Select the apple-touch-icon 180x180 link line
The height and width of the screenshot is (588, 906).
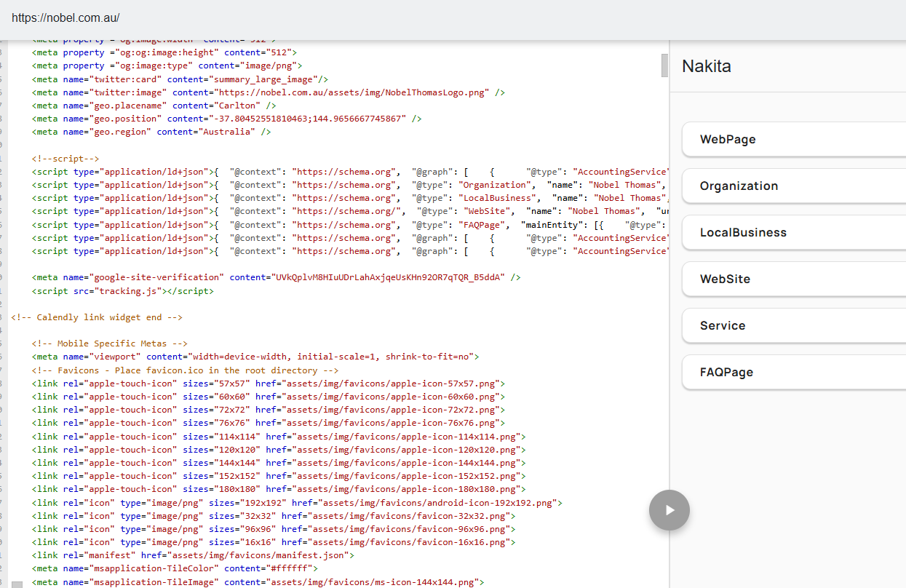click(x=279, y=489)
